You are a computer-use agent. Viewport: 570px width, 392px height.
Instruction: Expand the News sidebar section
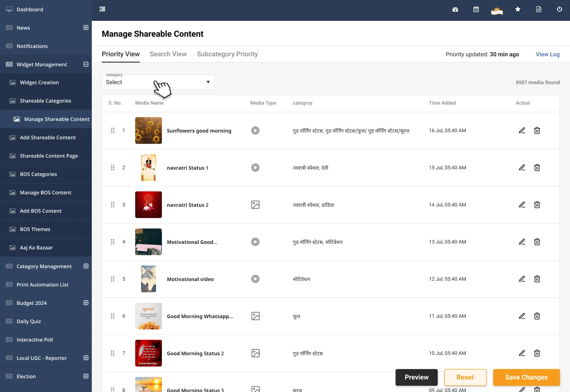point(86,28)
